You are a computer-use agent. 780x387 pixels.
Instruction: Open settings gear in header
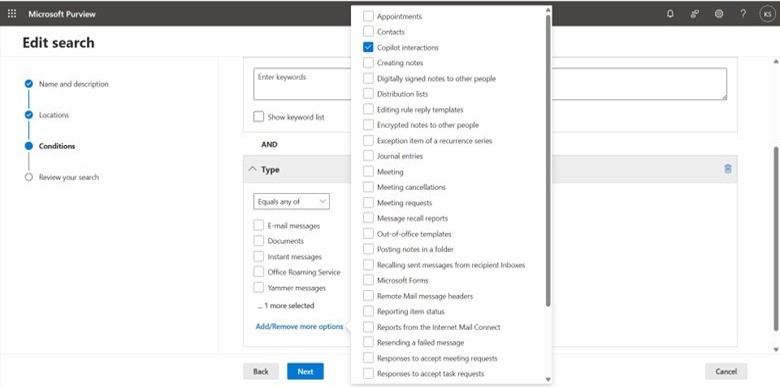pos(719,14)
